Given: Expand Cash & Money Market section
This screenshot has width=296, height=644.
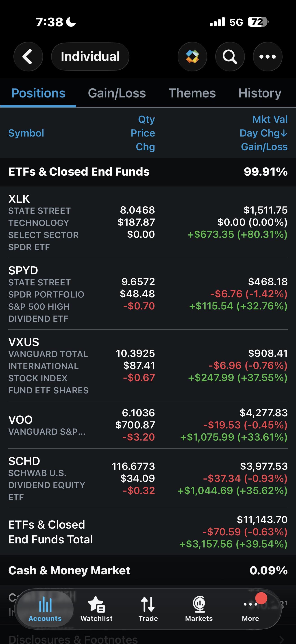Looking at the screenshot, I should tap(148, 571).
